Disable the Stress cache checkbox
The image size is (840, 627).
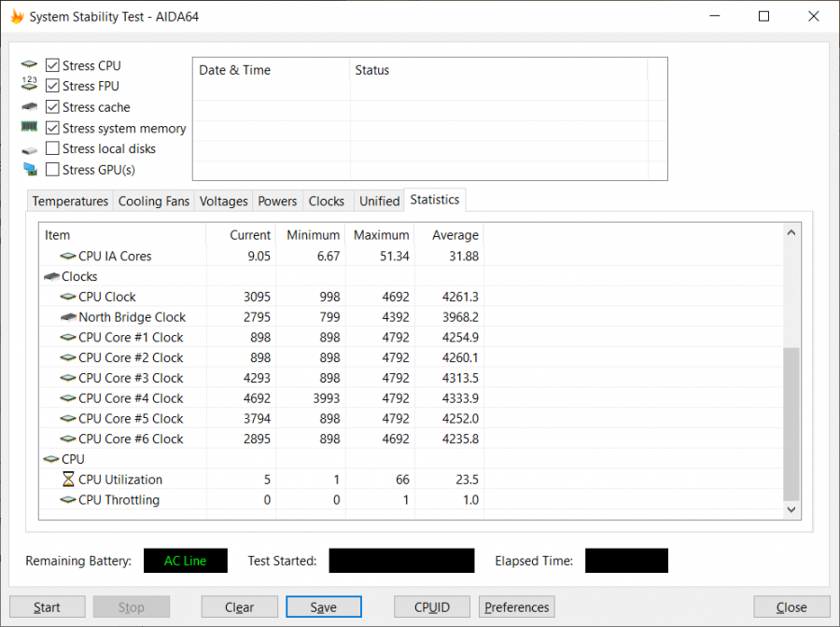(x=52, y=107)
